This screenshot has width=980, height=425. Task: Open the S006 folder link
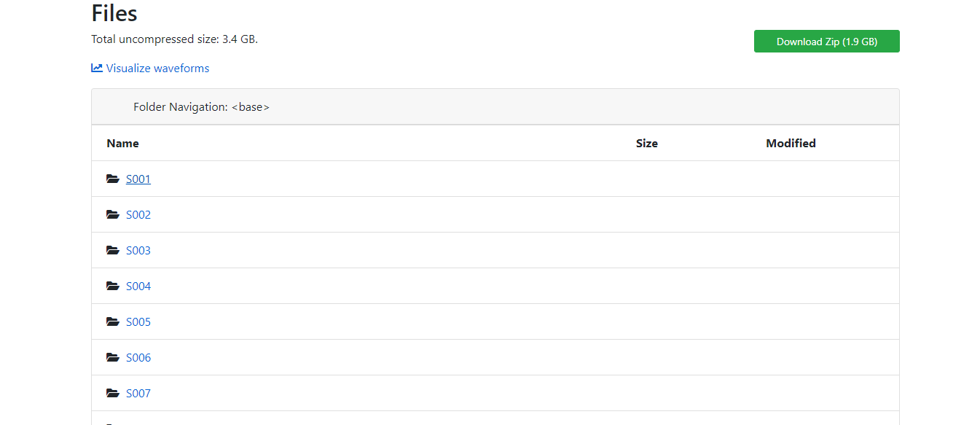(138, 357)
